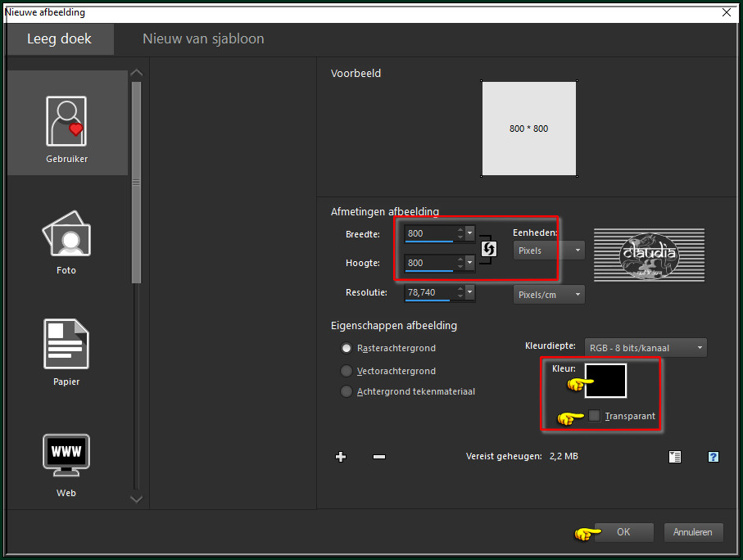Click the 'Vereist geheugen:' label
Viewport: 743px width, 560px height.
504,456
